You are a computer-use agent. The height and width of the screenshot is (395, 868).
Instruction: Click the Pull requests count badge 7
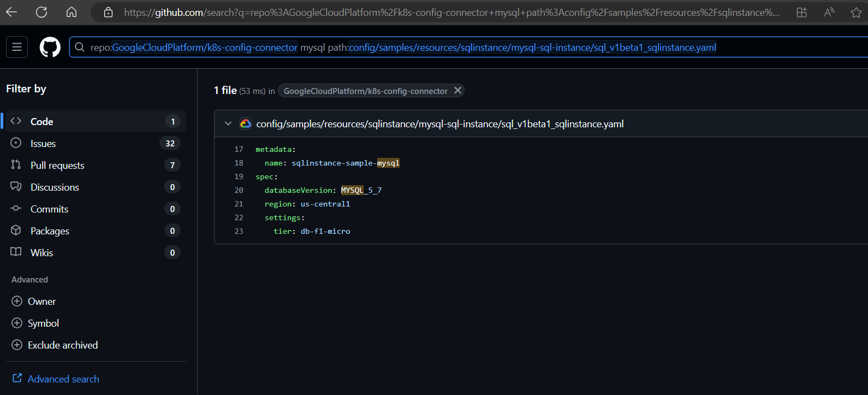click(x=173, y=165)
